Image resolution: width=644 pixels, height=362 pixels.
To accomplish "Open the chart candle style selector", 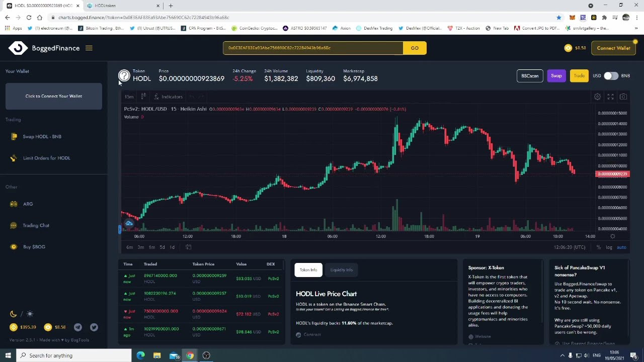I will [143, 97].
